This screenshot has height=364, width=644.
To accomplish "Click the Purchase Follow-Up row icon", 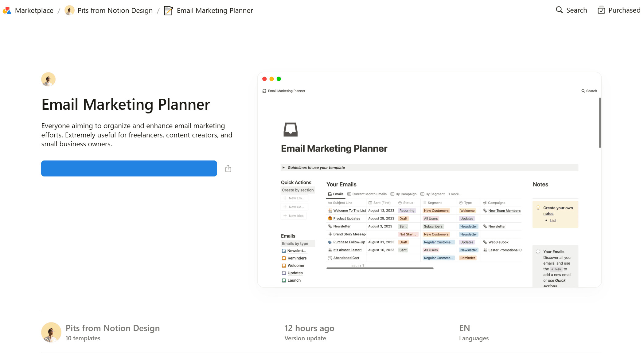I will point(330,242).
